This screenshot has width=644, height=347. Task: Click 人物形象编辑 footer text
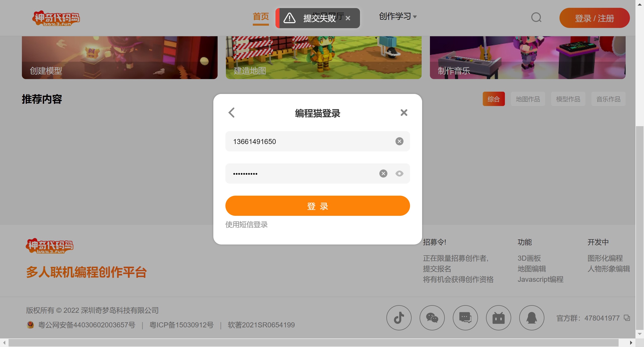tap(609, 269)
